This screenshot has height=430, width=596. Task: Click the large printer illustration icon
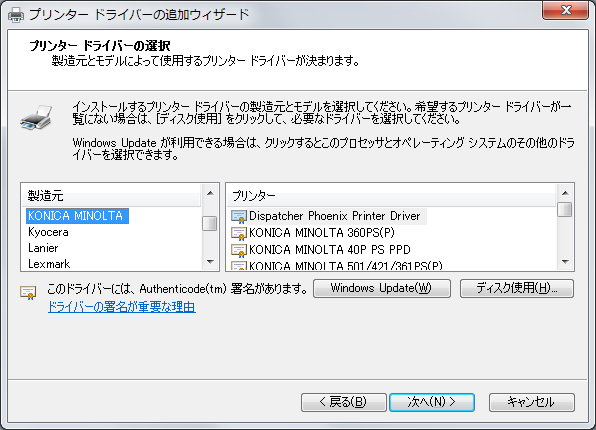tap(36, 117)
